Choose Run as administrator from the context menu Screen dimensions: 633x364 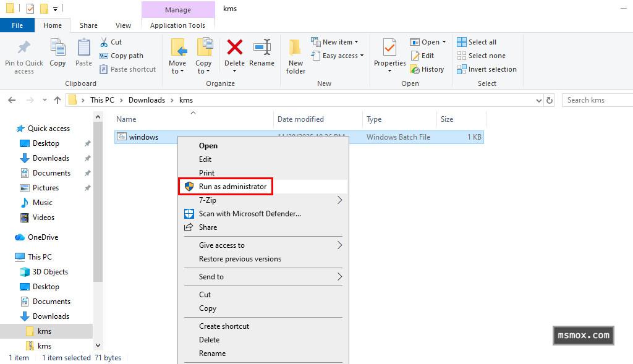click(232, 187)
